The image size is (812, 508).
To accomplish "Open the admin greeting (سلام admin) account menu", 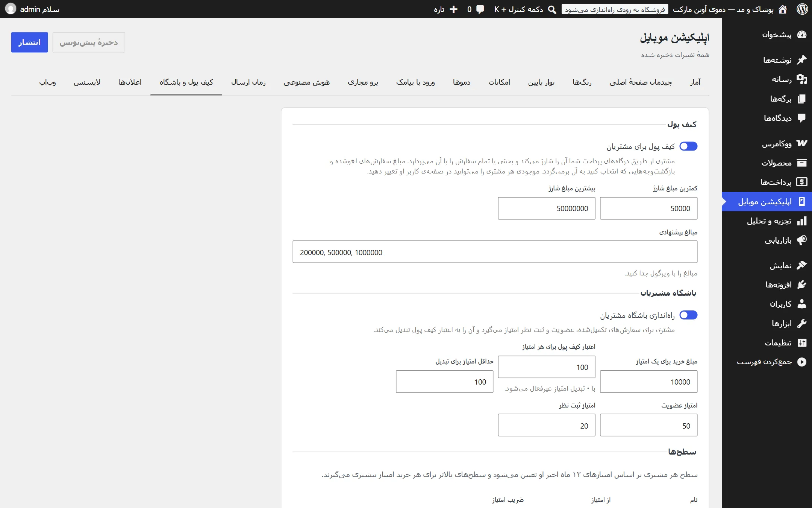I will (x=33, y=9).
